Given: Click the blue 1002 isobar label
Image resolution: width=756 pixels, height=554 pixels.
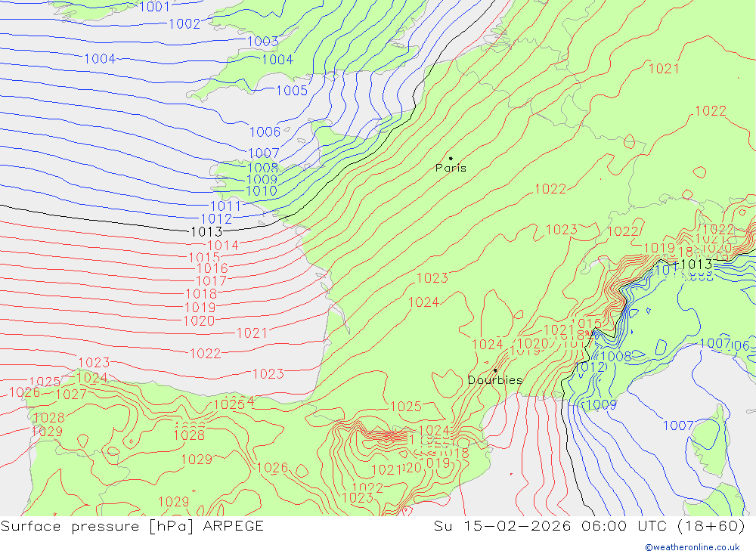Looking at the screenshot, I should click(184, 23).
